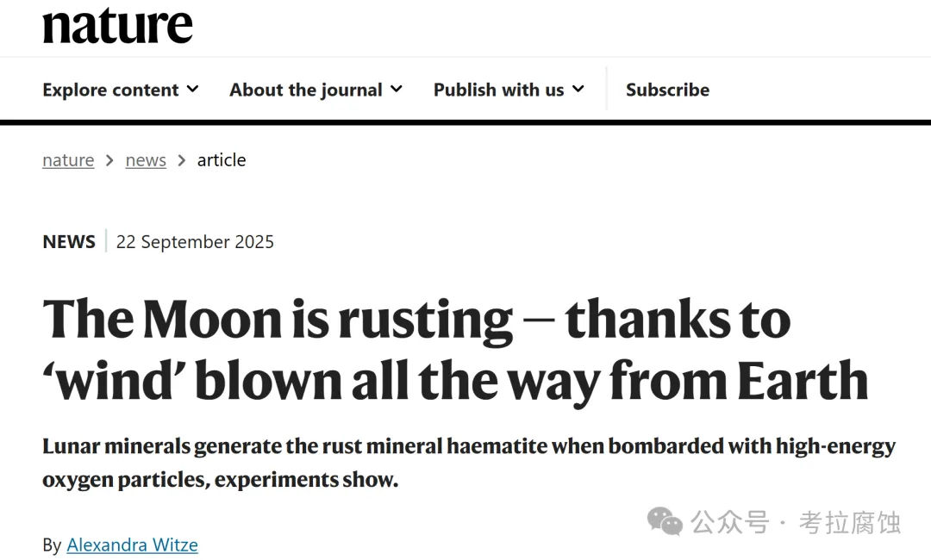Go to the nature breadcrumb link

(68, 160)
